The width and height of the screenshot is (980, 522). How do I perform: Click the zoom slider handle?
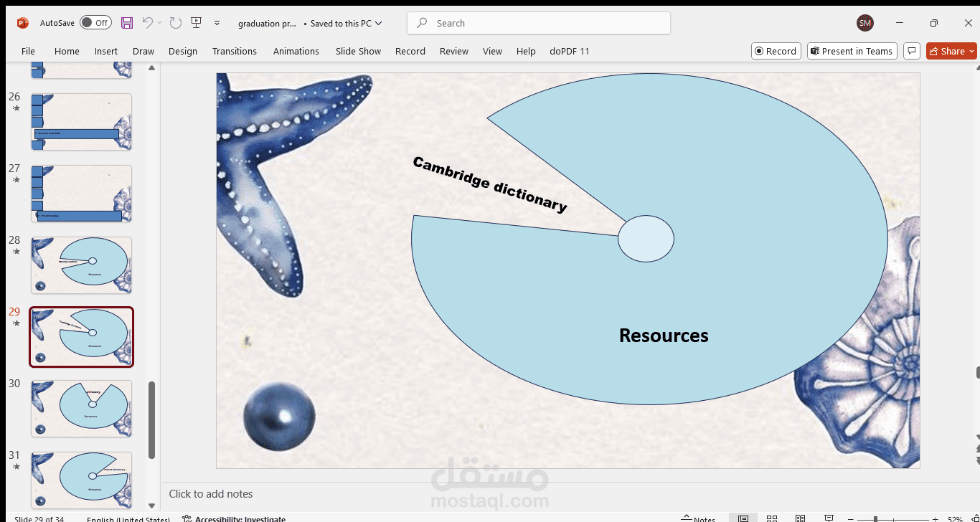(x=876, y=519)
